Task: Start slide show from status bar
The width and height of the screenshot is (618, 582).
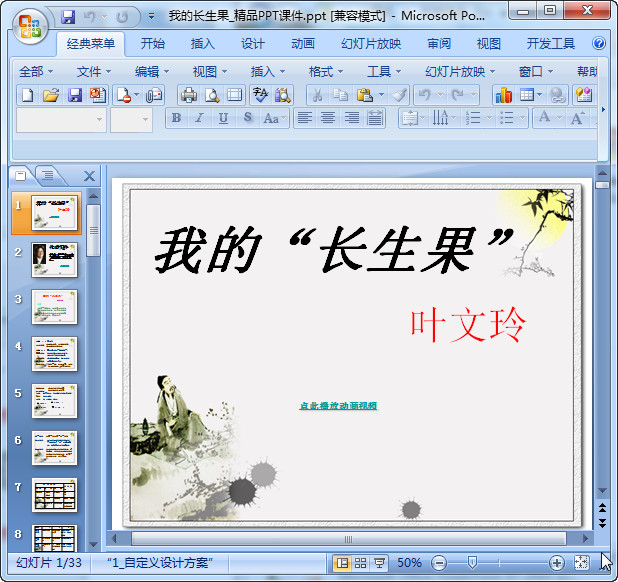Action: click(379, 563)
